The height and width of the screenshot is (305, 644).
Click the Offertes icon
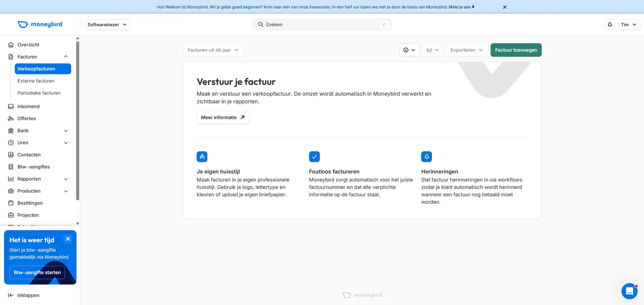tap(11, 118)
